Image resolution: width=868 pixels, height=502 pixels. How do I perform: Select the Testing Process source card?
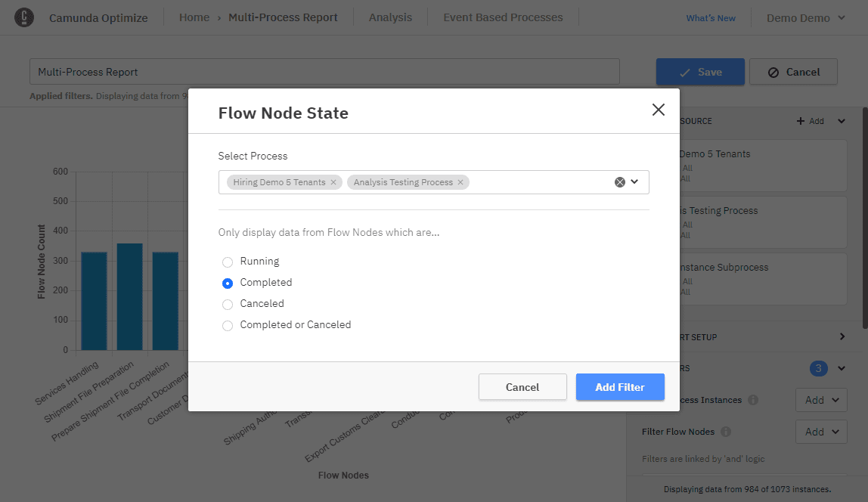click(763, 222)
